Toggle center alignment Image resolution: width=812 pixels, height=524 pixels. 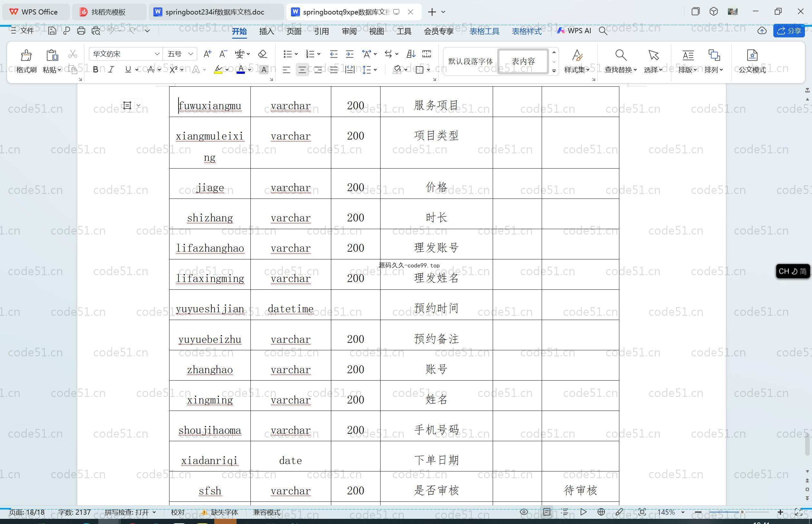[x=302, y=70]
